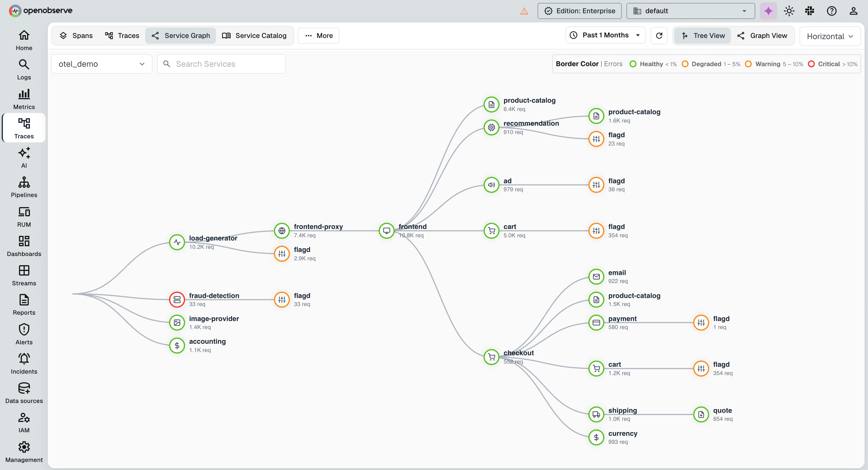Click the accounting dollar node icon
This screenshot has height=470, width=868.
(177, 345)
